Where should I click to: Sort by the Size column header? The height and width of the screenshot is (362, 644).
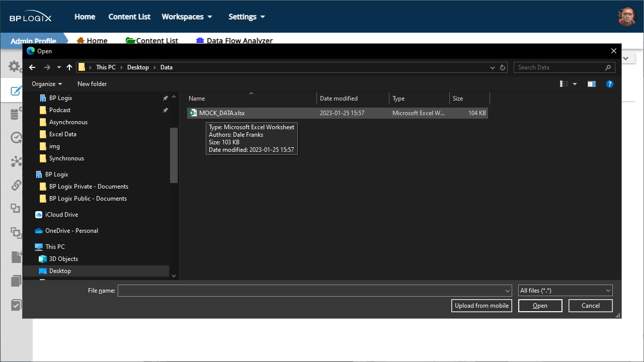pos(470,99)
